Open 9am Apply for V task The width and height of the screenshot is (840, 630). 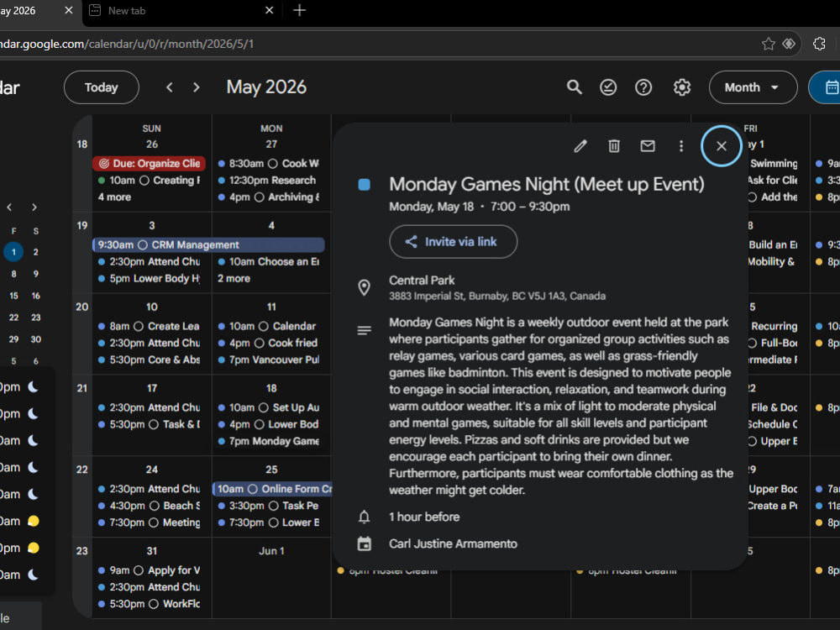point(150,570)
